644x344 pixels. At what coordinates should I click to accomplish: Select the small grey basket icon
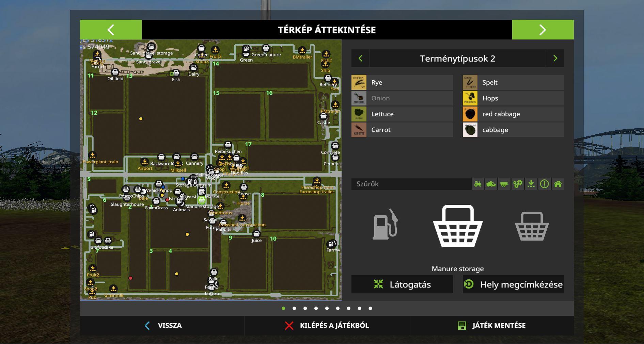pyautogui.click(x=532, y=227)
